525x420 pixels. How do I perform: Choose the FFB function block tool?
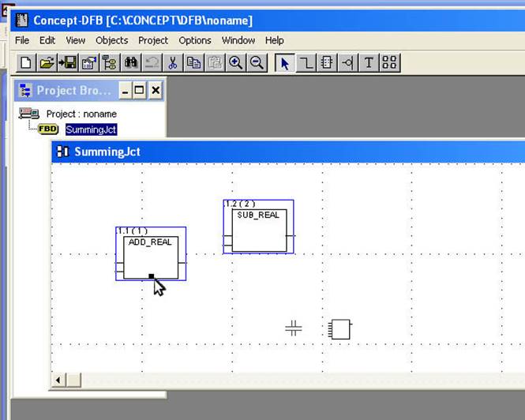click(x=327, y=62)
